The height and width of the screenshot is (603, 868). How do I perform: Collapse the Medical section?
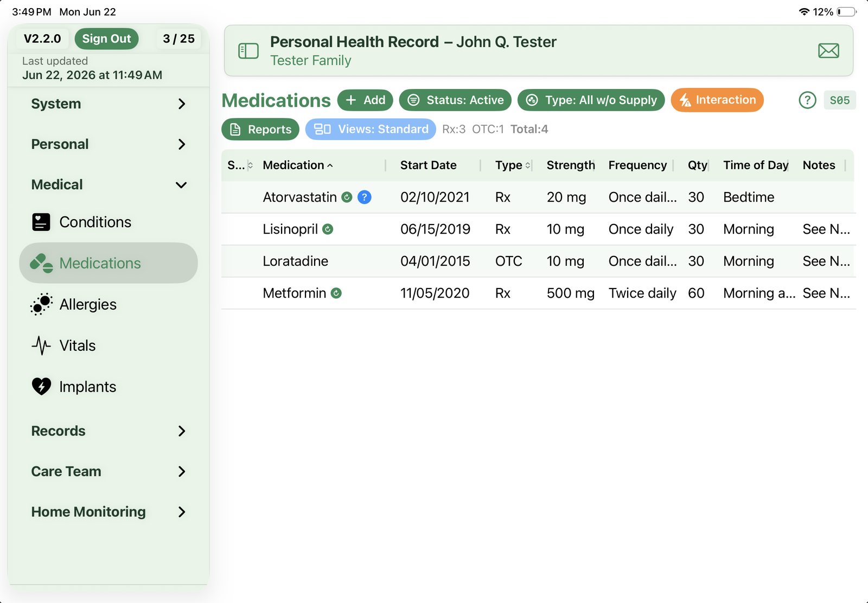coord(108,185)
